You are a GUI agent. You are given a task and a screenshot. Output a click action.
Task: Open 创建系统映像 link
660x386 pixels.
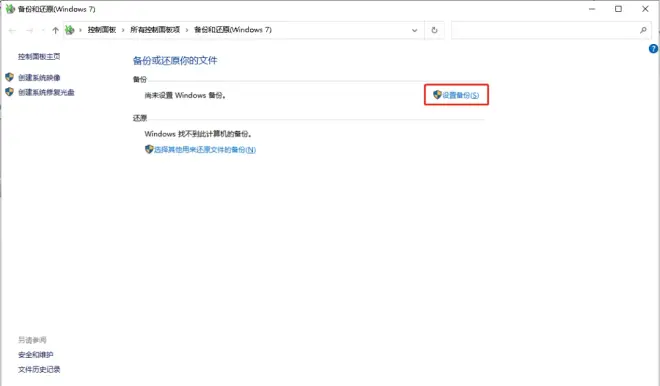pyautogui.click(x=39, y=77)
